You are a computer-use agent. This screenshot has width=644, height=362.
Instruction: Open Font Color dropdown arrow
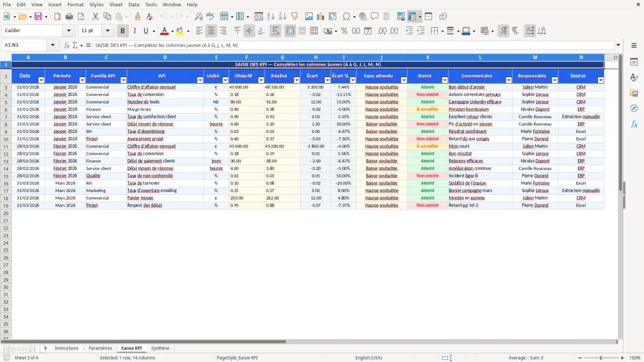pos(172,31)
